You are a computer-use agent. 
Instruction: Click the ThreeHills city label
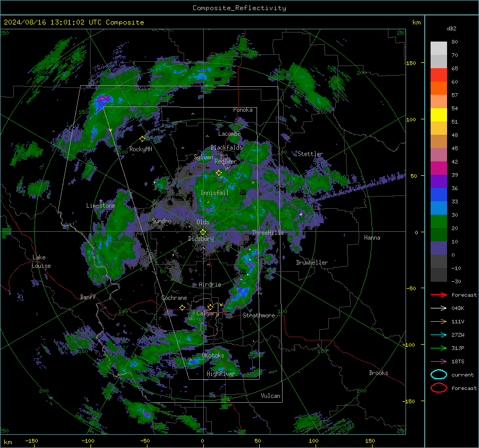268,233
